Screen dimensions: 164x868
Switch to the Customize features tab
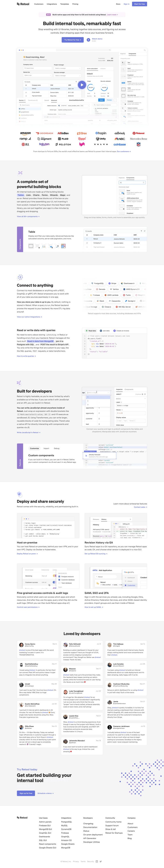coord(34,448)
